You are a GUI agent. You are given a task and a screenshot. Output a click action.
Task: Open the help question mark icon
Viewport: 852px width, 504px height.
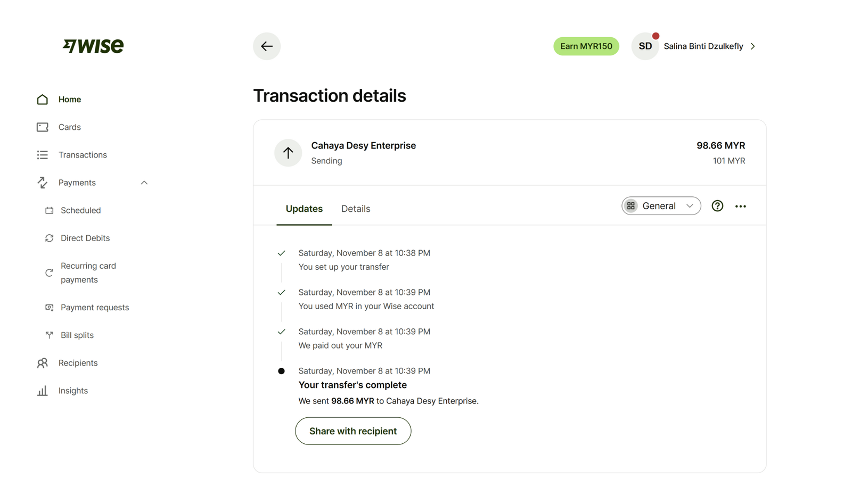tap(717, 206)
